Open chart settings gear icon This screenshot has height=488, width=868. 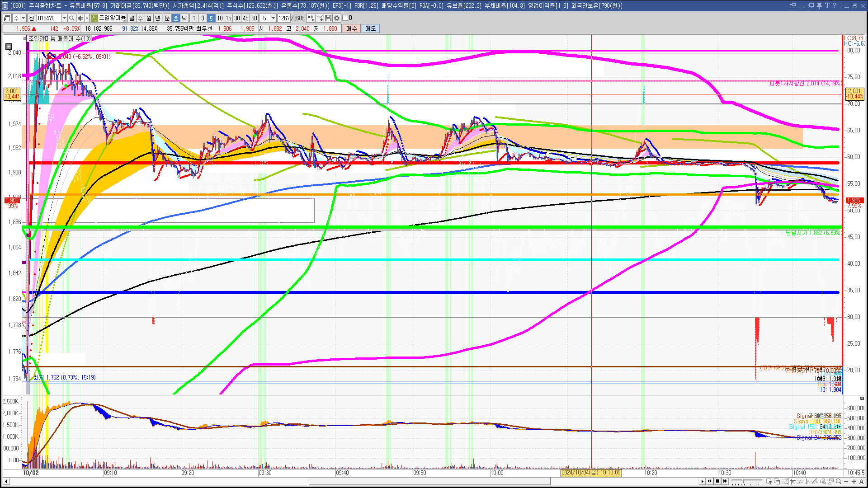pyautogui.click(x=337, y=18)
